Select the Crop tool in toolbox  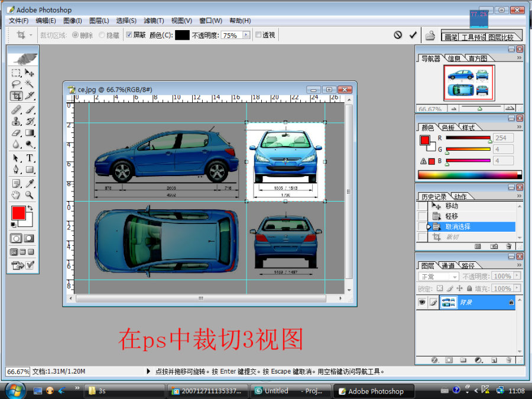16,96
